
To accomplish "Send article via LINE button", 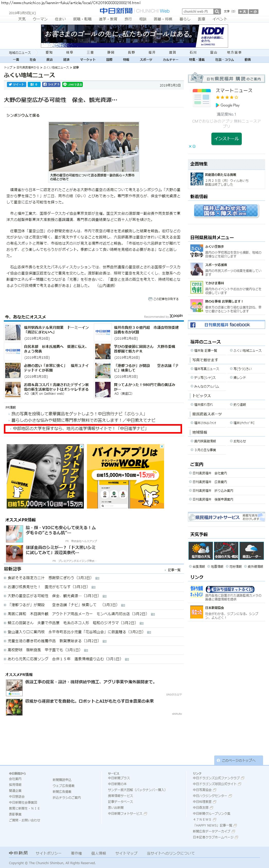I will tap(72, 84).
